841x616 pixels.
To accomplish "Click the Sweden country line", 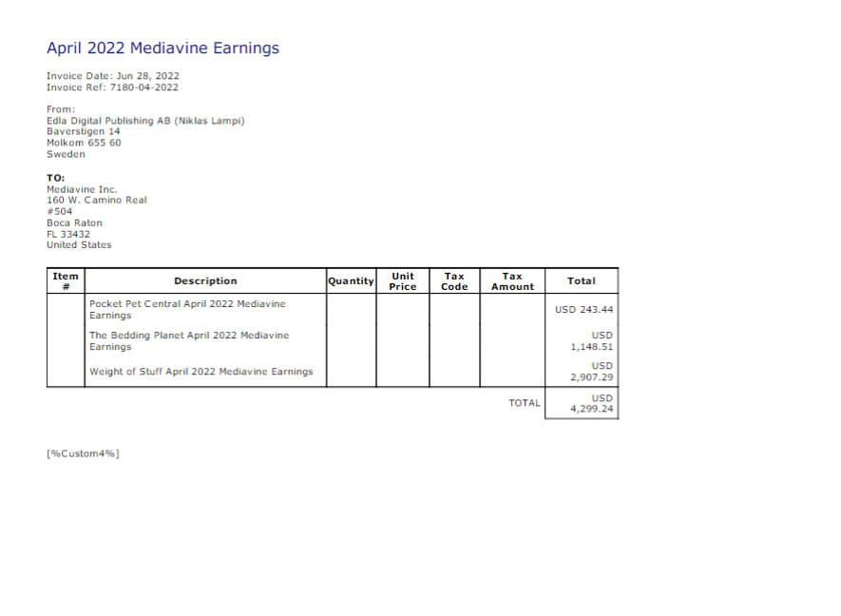I will pyautogui.click(x=66, y=154).
